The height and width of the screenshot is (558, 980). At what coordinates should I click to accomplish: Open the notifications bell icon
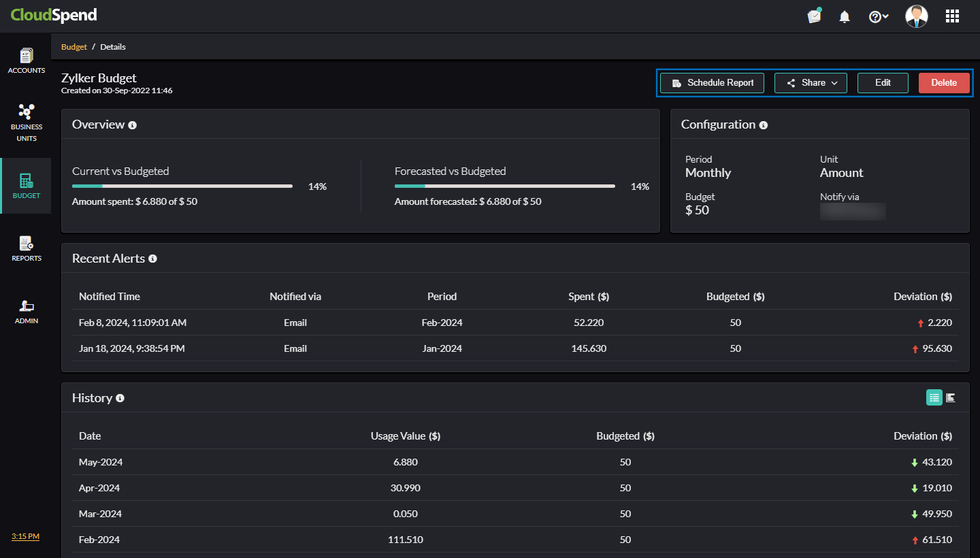pos(845,16)
